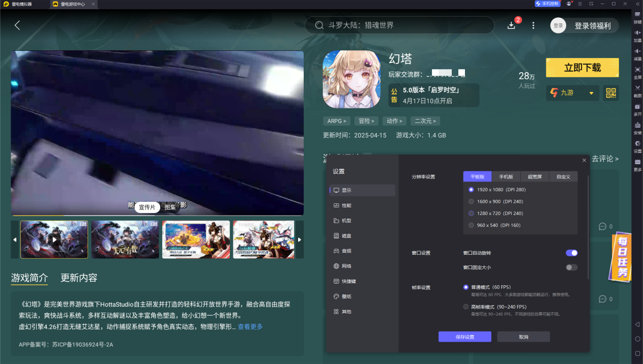This screenshot has height=364, width=643.
Task: Switch to 手机版 resolution tab
Action: (x=506, y=177)
